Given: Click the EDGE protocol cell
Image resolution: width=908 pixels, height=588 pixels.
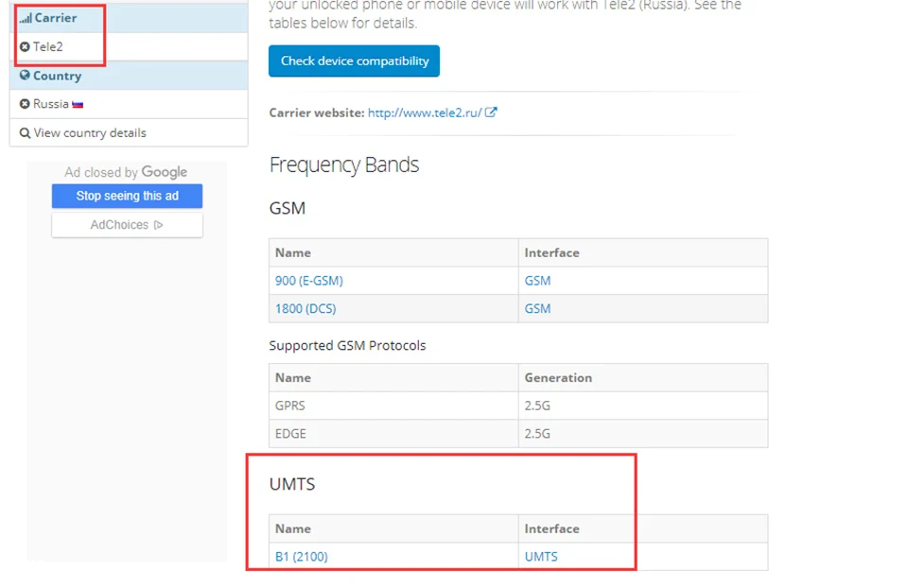Looking at the screenshot, I should [x=393, y=434].
